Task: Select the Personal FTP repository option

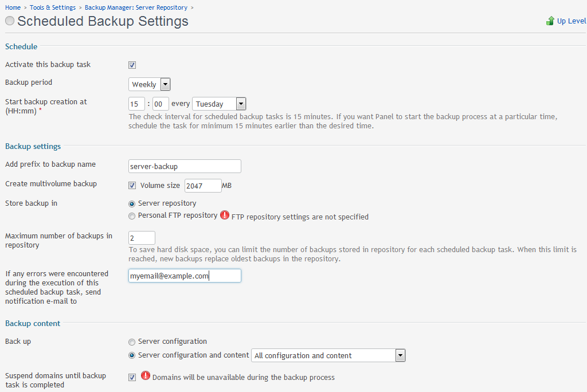Action: (x=132, y=216)
